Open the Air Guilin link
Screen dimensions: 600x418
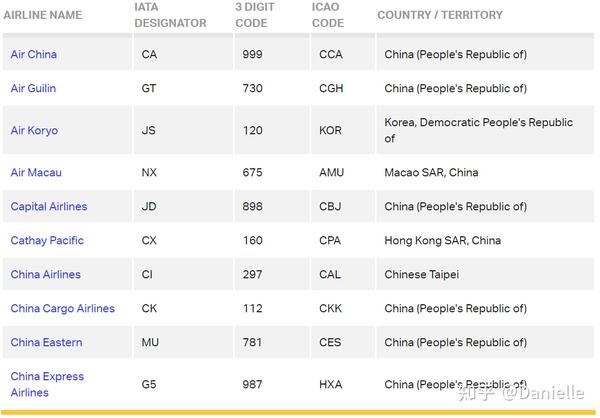click(x=33, y=88)
